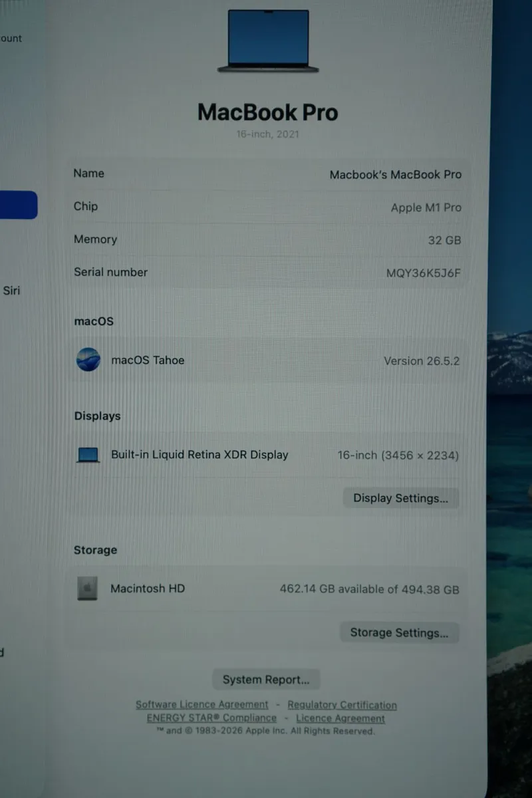Click the Macintosh HD label
Screen dimensions: 532x798
148,589
